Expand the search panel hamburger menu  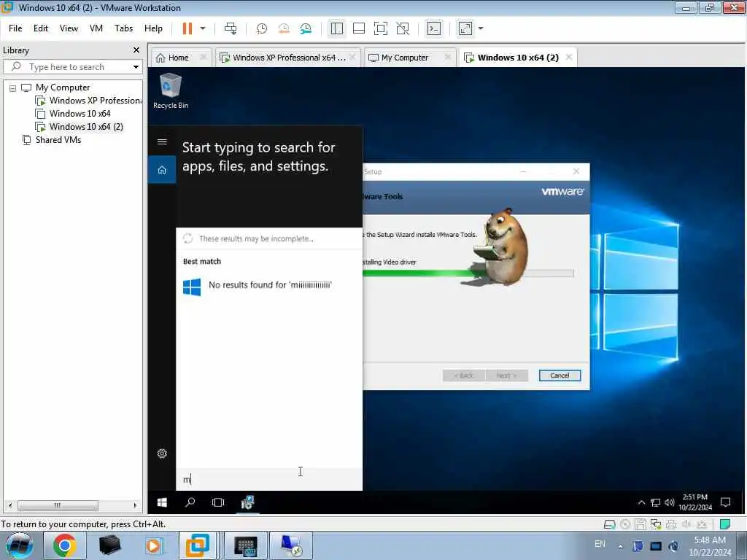tap(162, 142)
